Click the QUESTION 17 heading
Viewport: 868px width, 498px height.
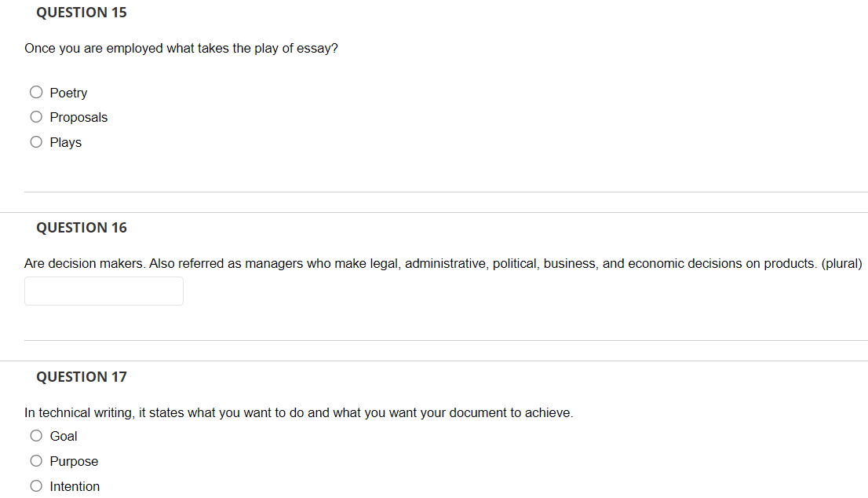coord(82,377)
